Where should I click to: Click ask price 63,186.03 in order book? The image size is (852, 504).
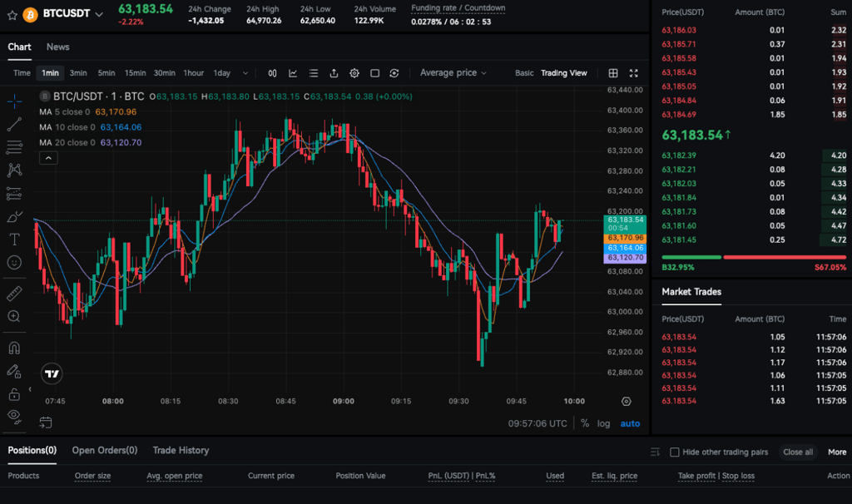click(679, 31)
